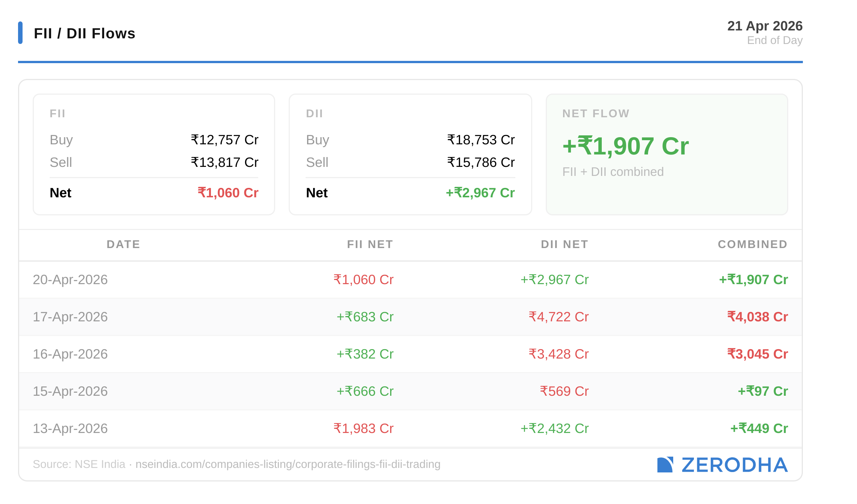Click the Net Flow +₹1,907 Cr value
857x504 pixels.
point(625,146)
